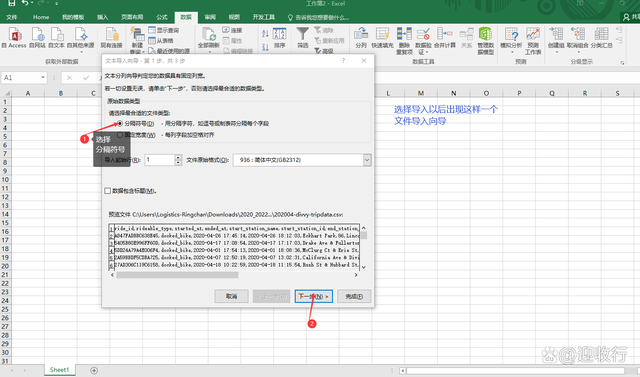Screen dimensions: 640x377
Task: Open the 我的模板 tab
Action: point(73,17)
